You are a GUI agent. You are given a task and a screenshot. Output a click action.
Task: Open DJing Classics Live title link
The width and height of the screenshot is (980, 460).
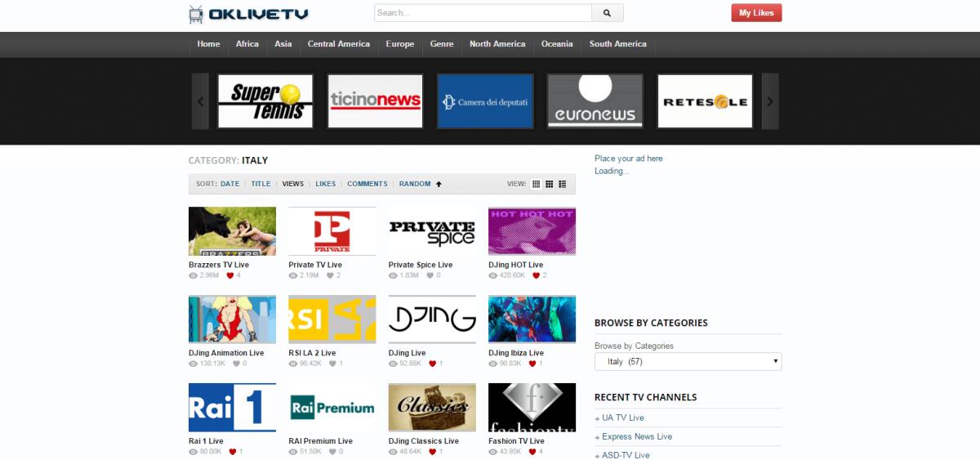(424, 441)
